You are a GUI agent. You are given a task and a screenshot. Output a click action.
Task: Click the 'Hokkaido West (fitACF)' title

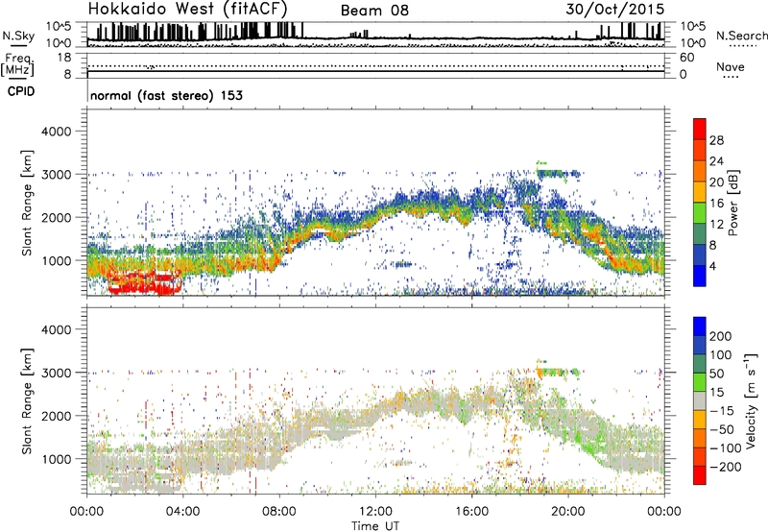(x=187, y=9)
